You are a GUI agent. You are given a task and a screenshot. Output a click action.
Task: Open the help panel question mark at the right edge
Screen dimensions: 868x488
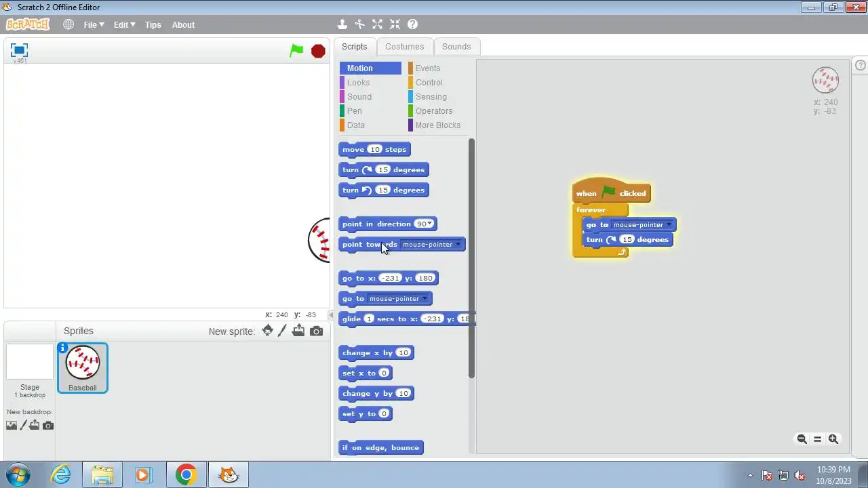click(861, 65)
